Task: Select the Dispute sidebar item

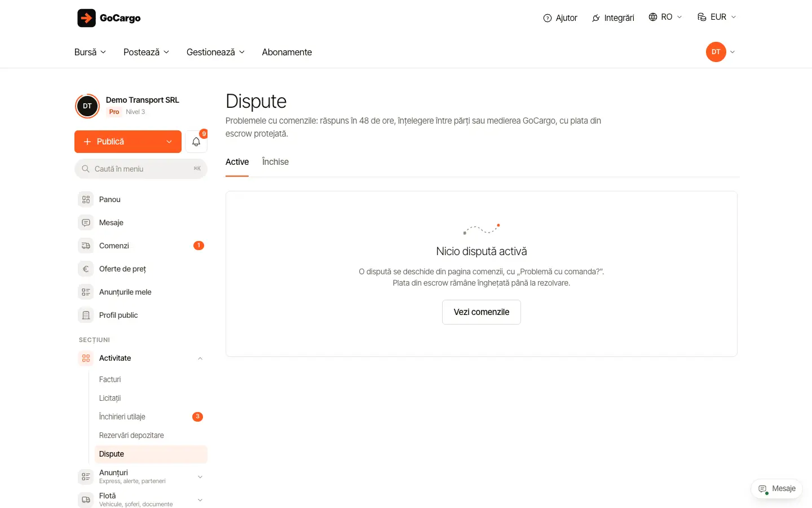Action: click(x=151, y=454)
